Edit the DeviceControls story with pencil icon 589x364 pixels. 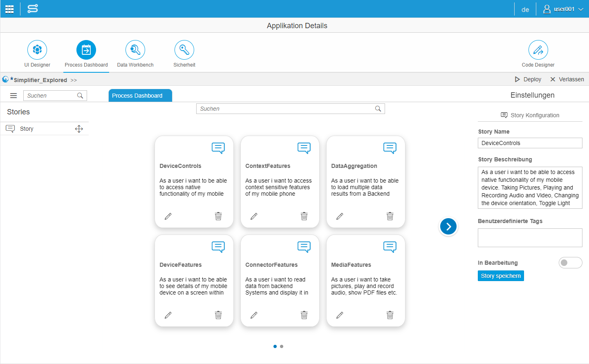168,216
